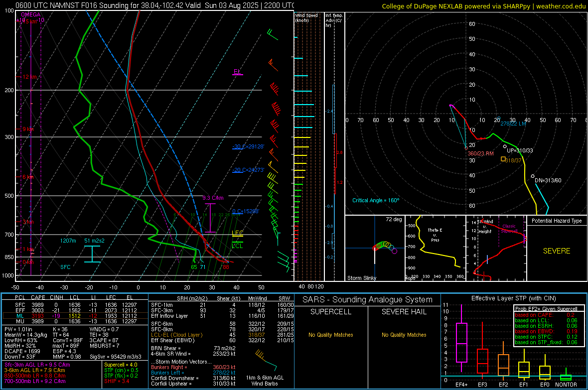Viewport: 588px width, 390px height.
Task: Click the red surface temperature '88'
Action: [x=226, y=267]
